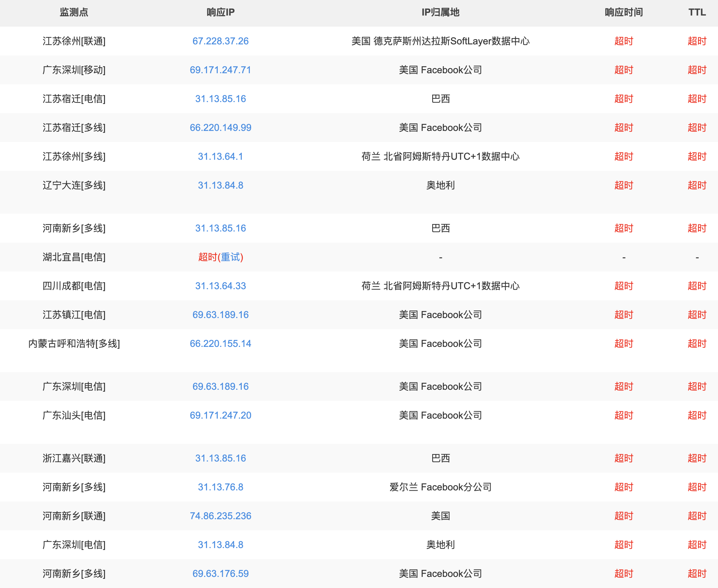Open IP link 31.13.76.8
This screenshot has height=588, width=718.
tap(220, 487)
